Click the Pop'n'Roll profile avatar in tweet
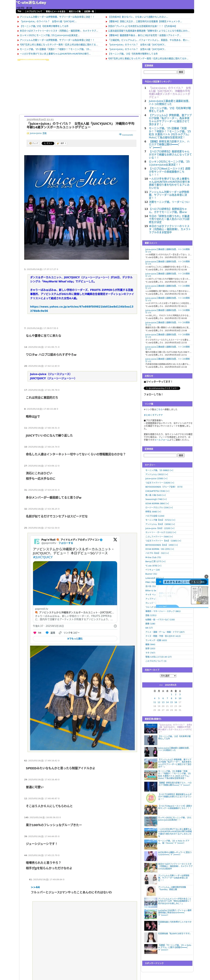The image size is (210, 980). pos(37,541)
